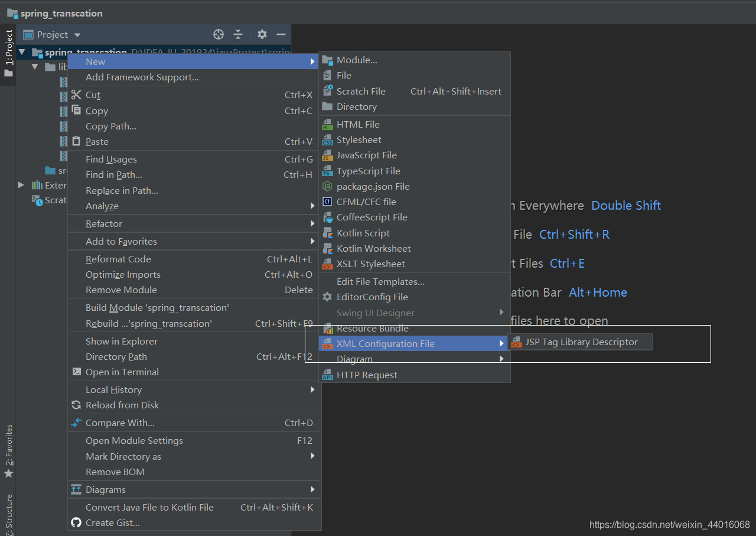Click the Compare With arrows icon

click(x=76, y=423)
